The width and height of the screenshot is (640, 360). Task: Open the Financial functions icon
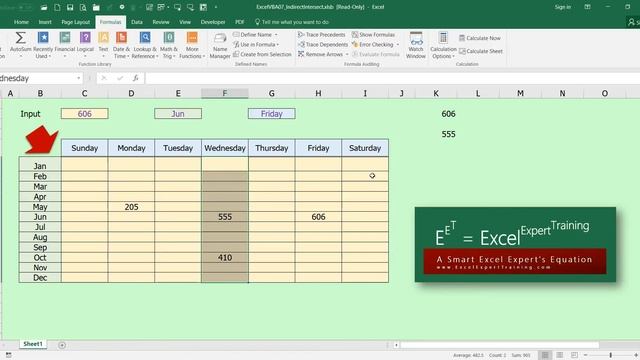(x=65, y=38)
